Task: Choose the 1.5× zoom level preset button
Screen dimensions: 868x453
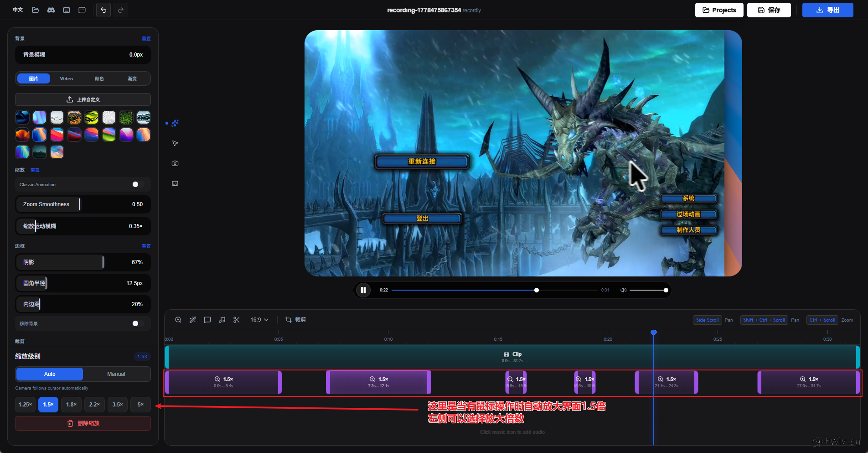Action: point(48,405)
